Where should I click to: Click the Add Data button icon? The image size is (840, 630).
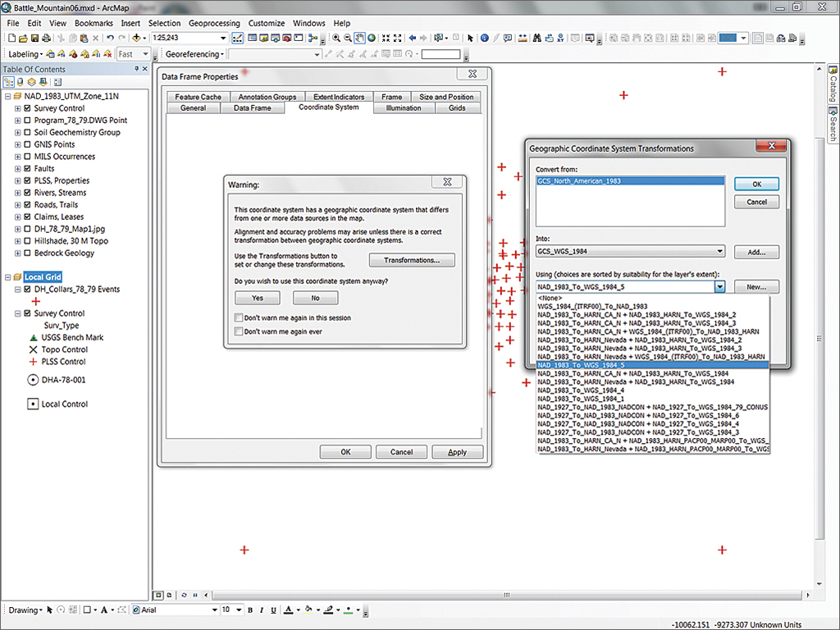[137, 39]
